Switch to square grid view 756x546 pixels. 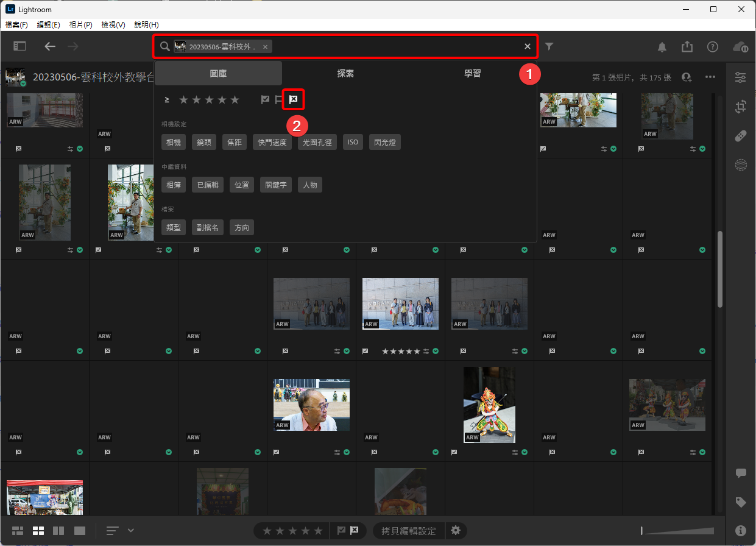[x=38, y=531]
